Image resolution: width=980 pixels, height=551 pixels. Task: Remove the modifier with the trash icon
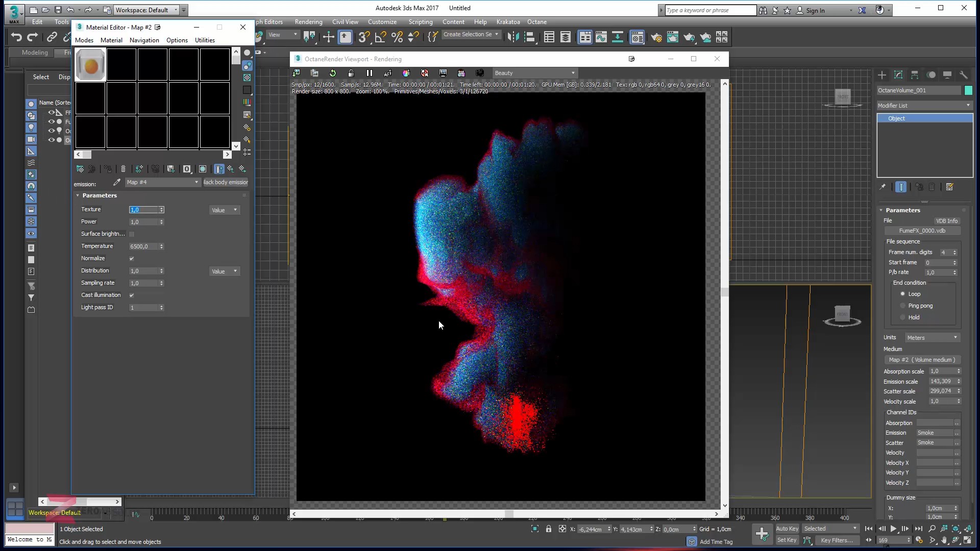click(932, 187)
